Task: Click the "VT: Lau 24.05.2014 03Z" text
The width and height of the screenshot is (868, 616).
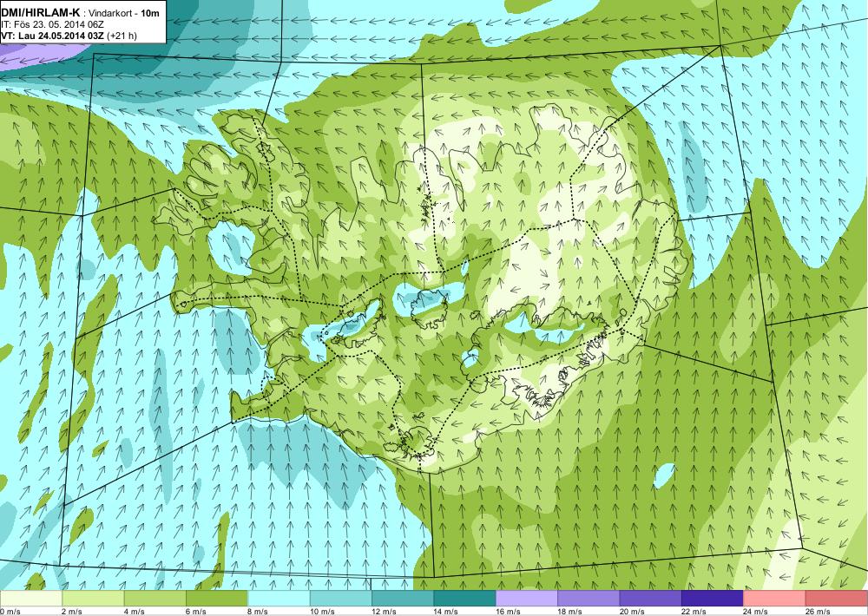Action: pyautogui.click(x=53, y=36)
